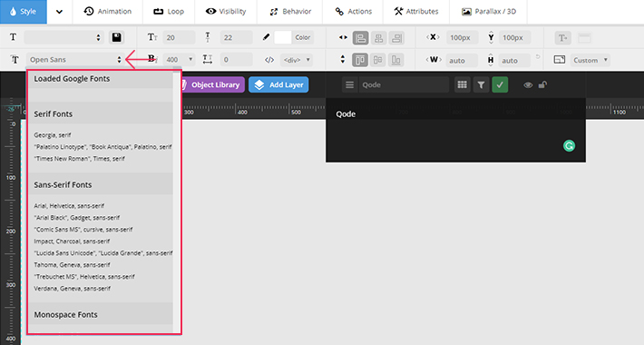Click the grid view icon next to Qode
644x345 pixels.
(462, 84)
